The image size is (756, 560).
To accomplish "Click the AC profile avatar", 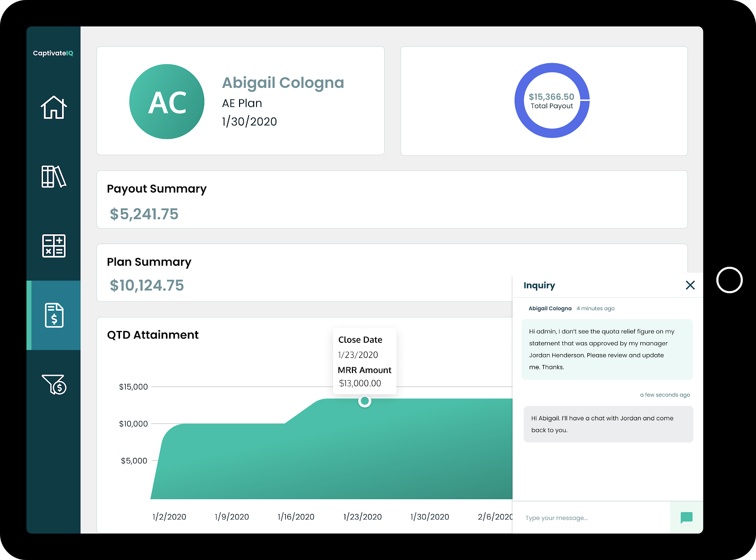I will point(167,102).
